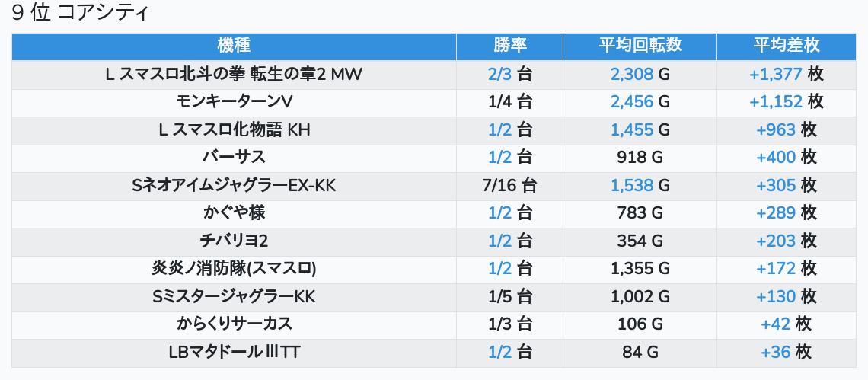Click the 1,538 G average spins link

pos(631,185)
